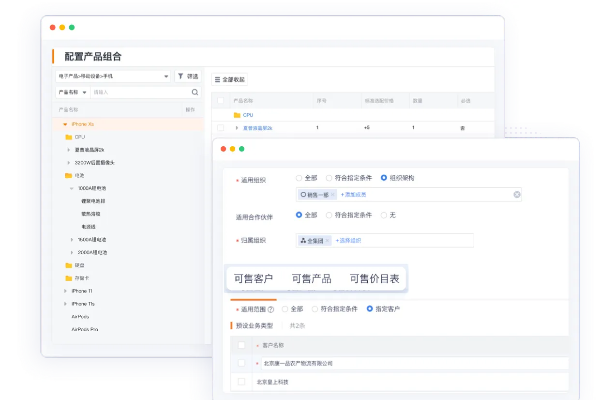Viewport: 600px width, 400px height.
Task: Click the help question icon beside 适用范围
Action: (x=271, y=309)
